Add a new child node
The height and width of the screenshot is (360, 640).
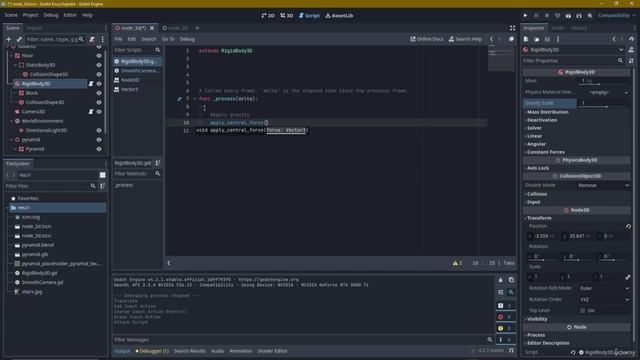tap(9, 39)
